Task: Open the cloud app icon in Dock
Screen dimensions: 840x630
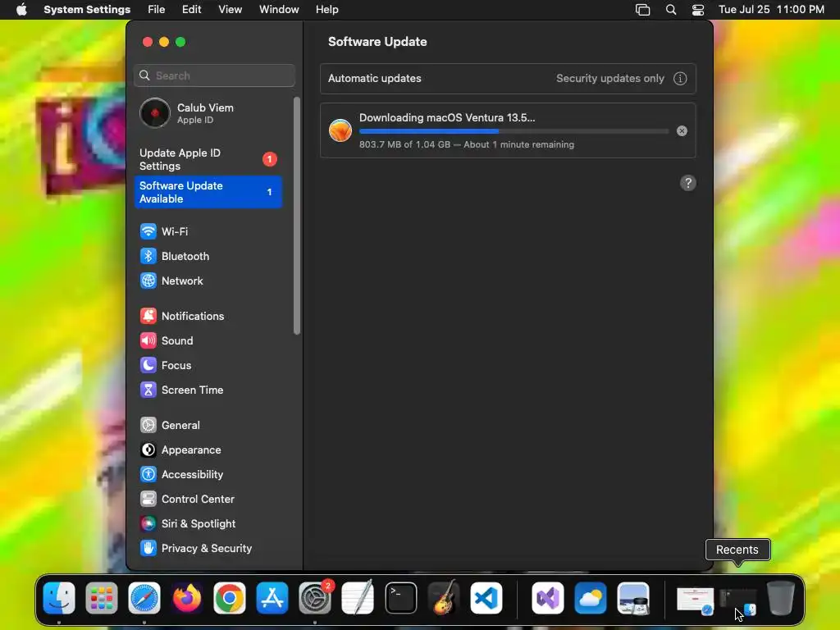Action: pos(591,598)
